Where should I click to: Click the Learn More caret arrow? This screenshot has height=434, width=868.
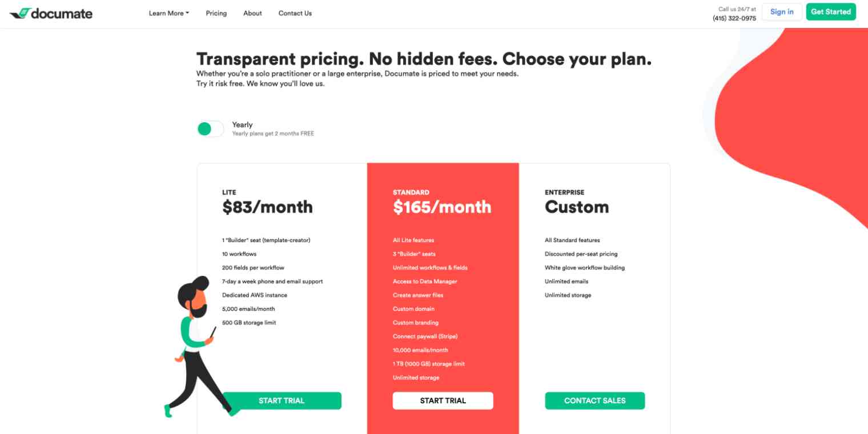187,13
